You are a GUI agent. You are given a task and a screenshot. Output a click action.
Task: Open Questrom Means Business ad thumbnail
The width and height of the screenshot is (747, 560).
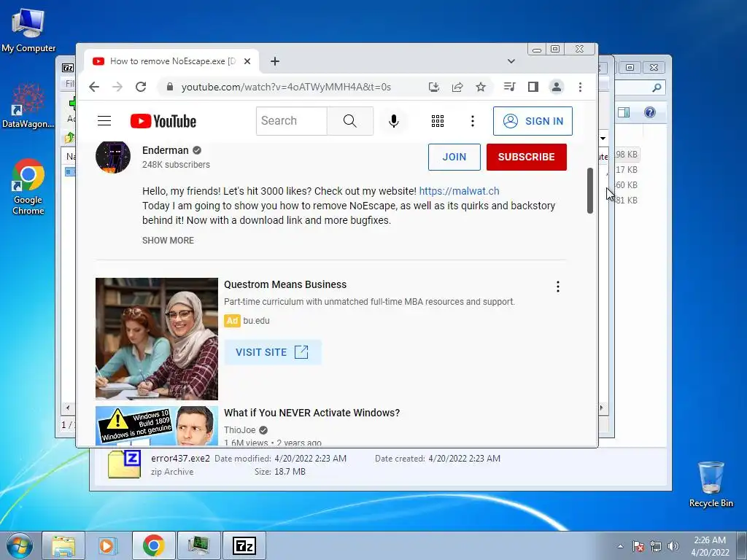157,338
